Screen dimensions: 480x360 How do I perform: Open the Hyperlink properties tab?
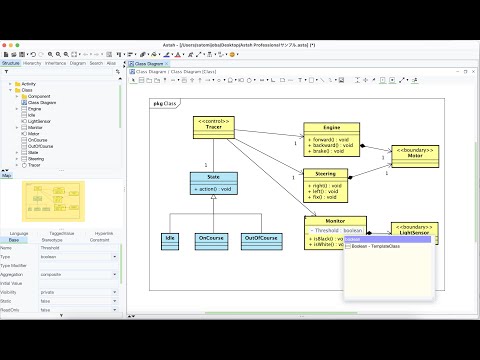point(104,234)
